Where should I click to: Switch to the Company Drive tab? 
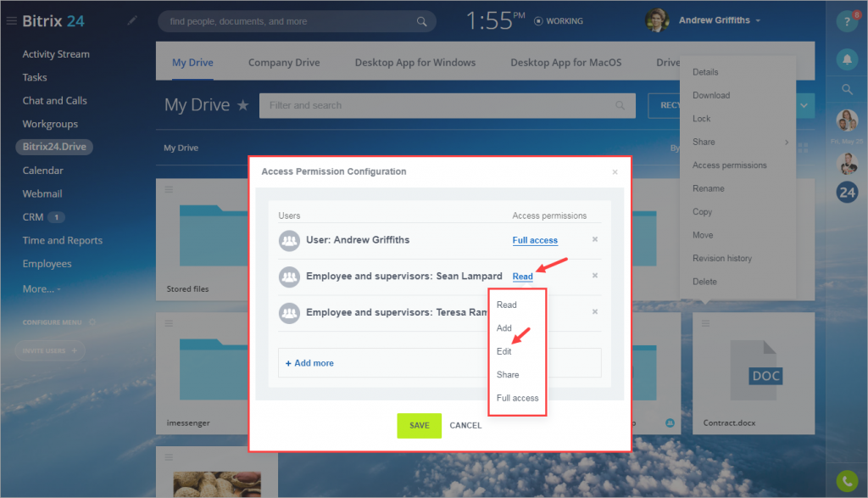284,63
